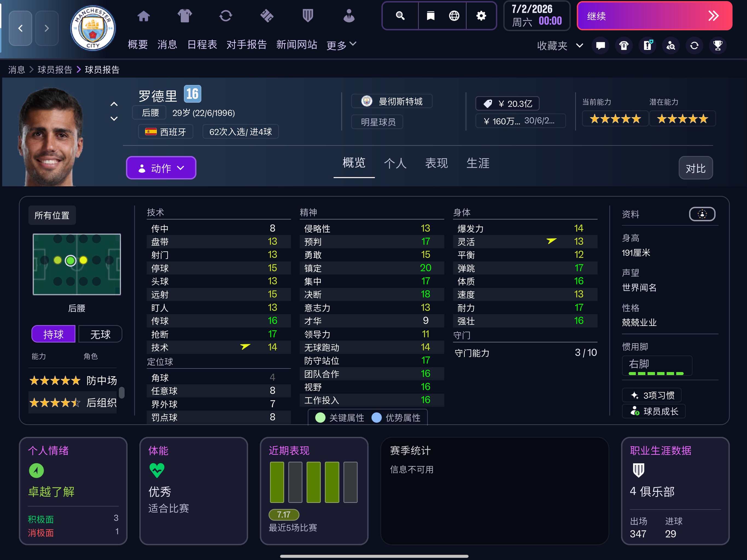Open the shirt shortcut icon in favorites bar
The height and width of the screenshot is (560, 747).
coord(624,45)
